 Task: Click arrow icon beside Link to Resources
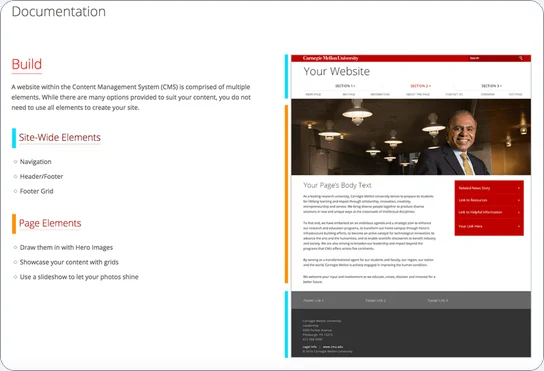[519, 200]
